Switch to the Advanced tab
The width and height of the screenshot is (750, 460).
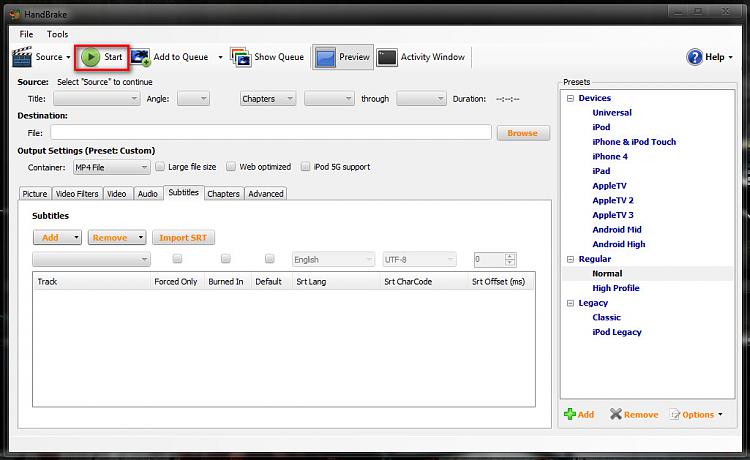tap(266, 194)
